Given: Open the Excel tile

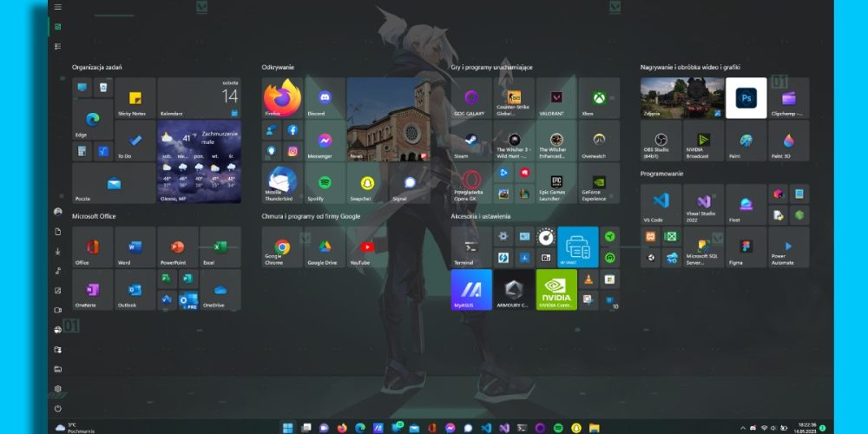Looking at the screenshot, I should [220, 247].
